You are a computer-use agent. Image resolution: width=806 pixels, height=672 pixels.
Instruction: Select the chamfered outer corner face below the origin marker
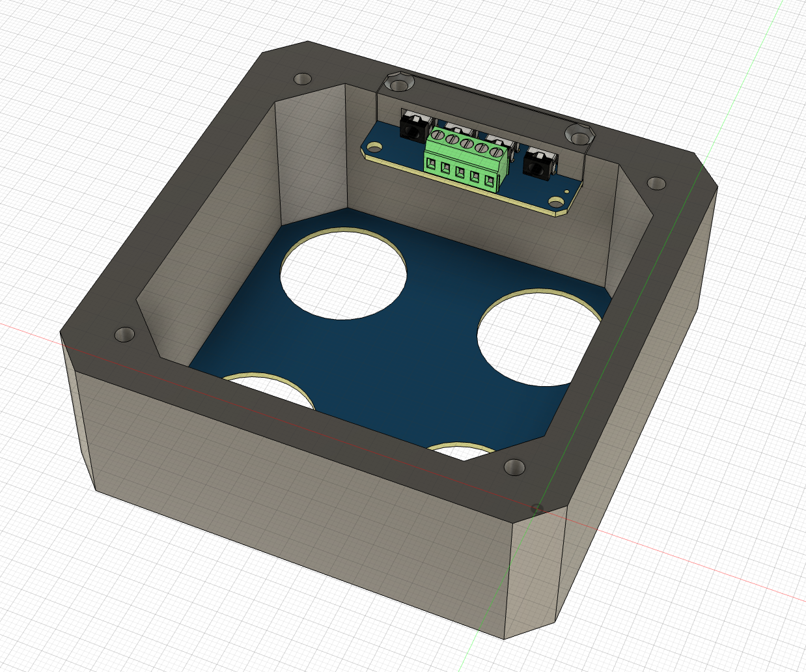537,573
